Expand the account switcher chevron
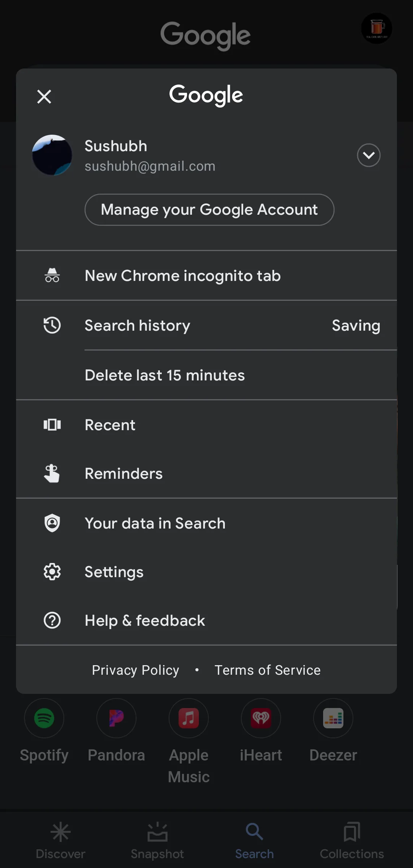The width and height of the screenshot is (413, 868). [368, 155]
